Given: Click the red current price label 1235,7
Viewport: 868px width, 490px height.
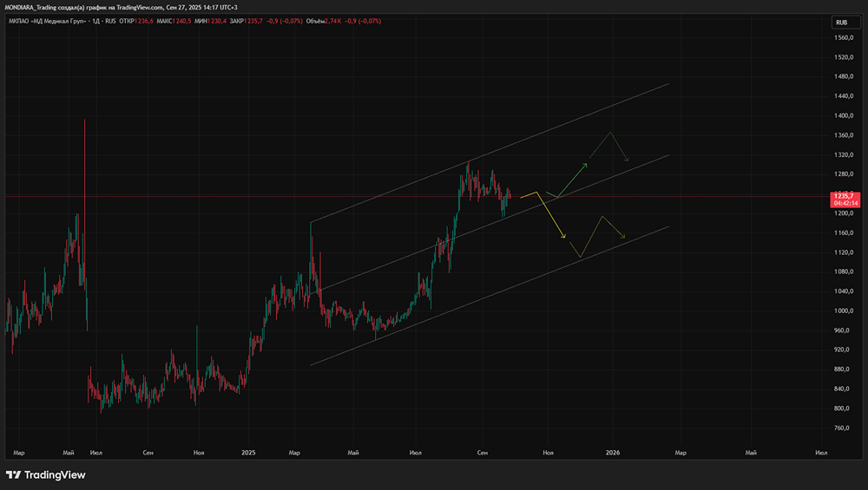Looking at the screenshot, I should (845, 196).
